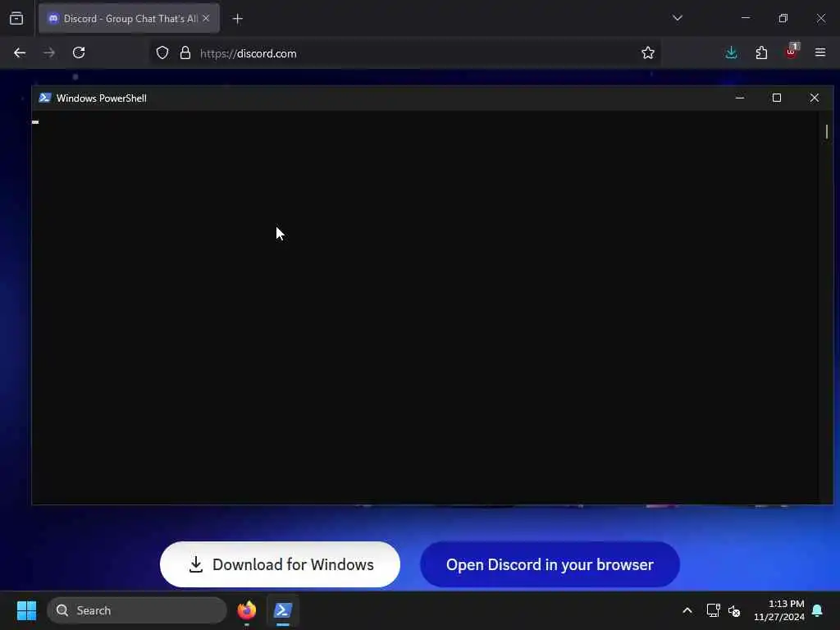The width and height of the screenshot is (840, 630).
Task: Open the clock showing 1:13 PM
Action: (779, 610)
